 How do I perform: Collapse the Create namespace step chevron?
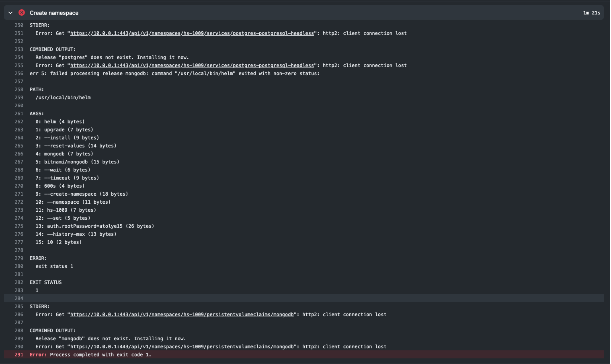10,13
